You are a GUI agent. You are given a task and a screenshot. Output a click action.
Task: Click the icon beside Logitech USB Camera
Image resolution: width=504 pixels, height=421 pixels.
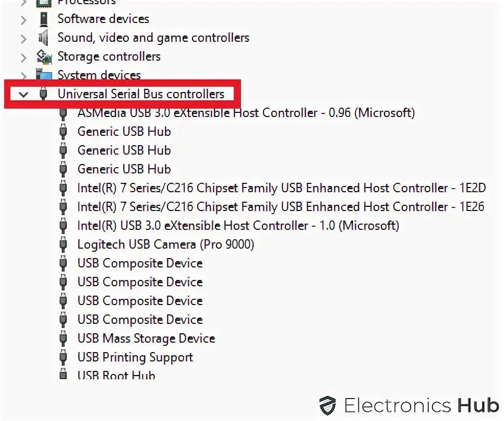[63, 244]
